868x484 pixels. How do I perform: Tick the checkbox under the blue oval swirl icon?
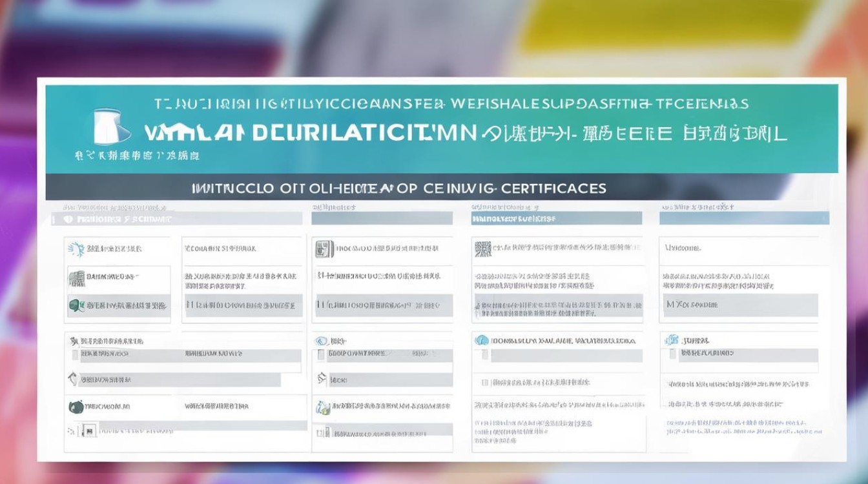click(x=320, y=354)
